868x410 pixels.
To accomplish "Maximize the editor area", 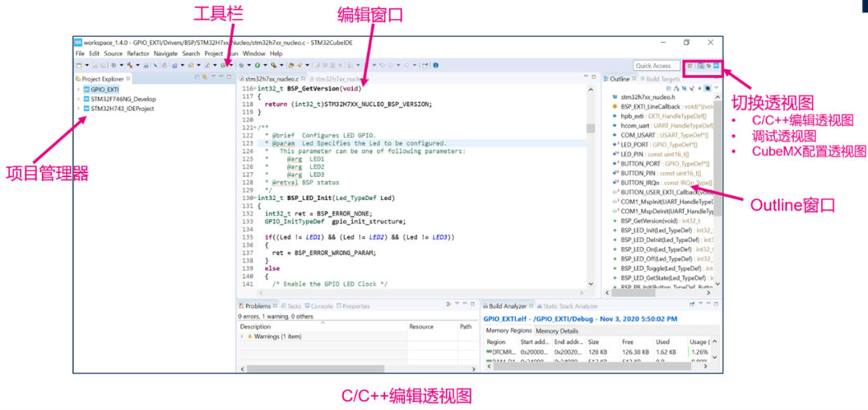I will pyautogui.click(x=593, y=76).
